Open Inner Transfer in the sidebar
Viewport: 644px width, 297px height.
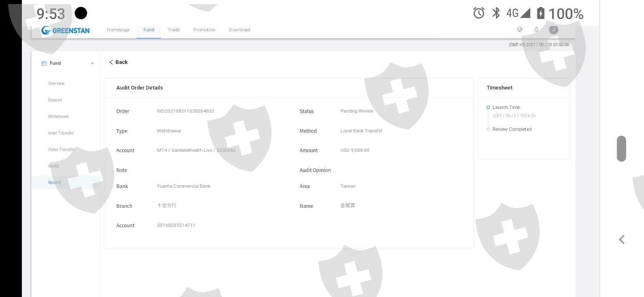(x=61, y=133)
